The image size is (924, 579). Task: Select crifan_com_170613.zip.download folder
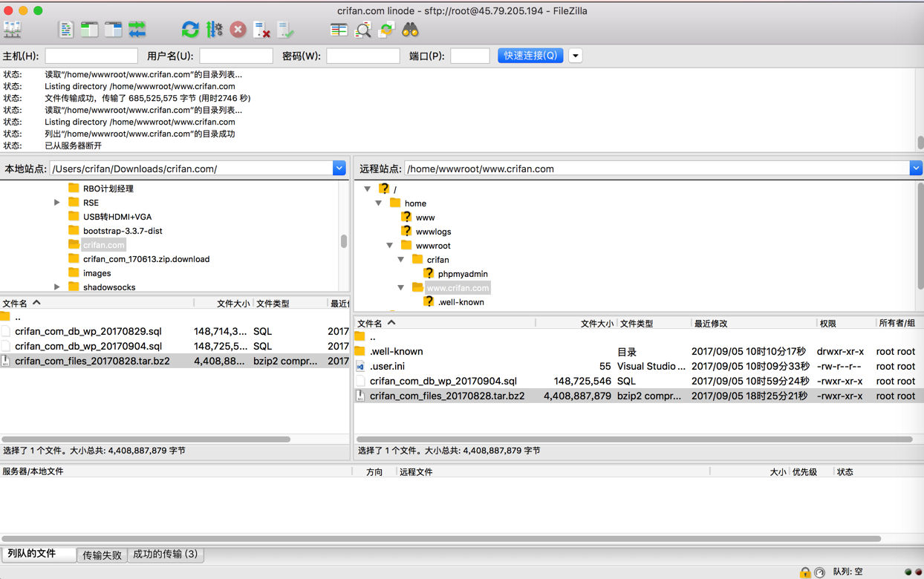[x=146, y=259]
